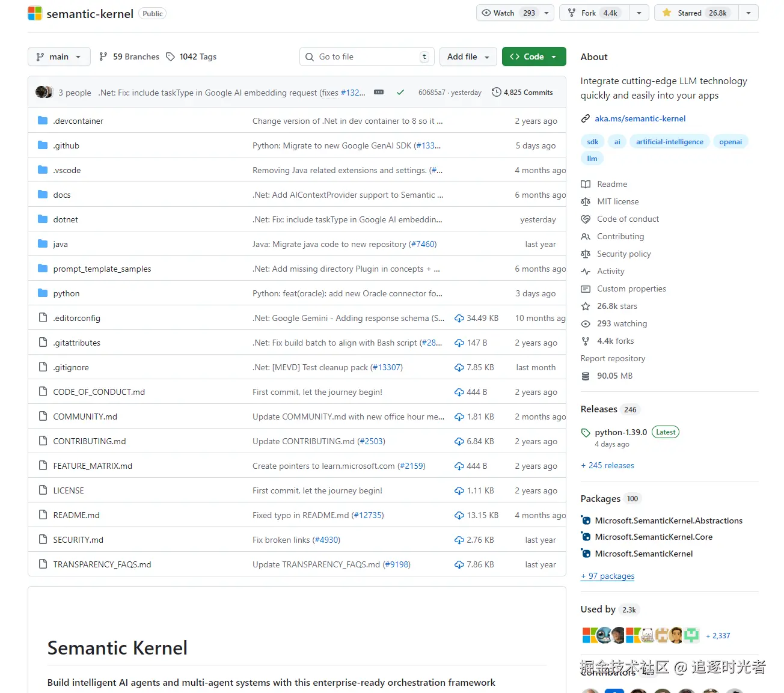The height and width of the screenshot is (693, 784).
Task: Open the 293 watching link
Action: [x=622, y=323]
